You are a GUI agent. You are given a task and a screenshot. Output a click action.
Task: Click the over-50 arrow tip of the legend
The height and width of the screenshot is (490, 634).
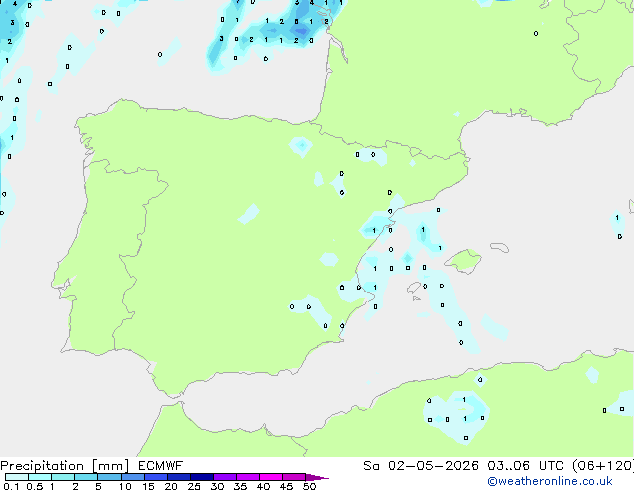coord(317,477)
